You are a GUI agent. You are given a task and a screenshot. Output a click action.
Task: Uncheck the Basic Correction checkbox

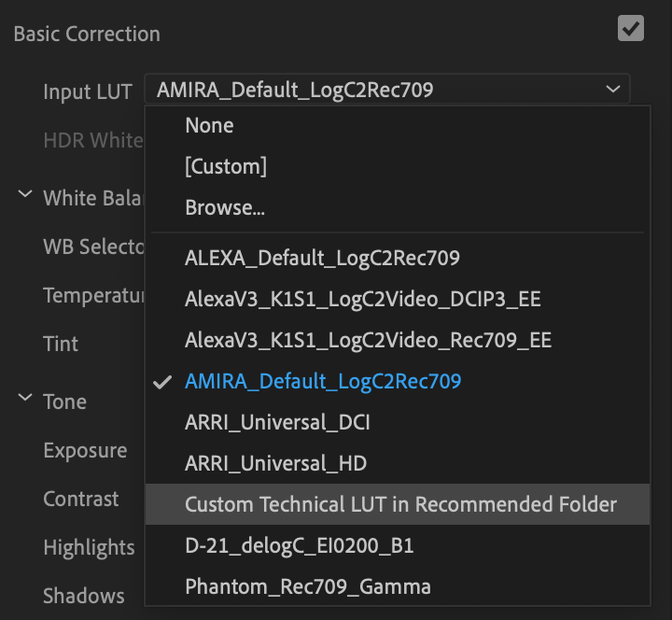click(x=630, y=28)
